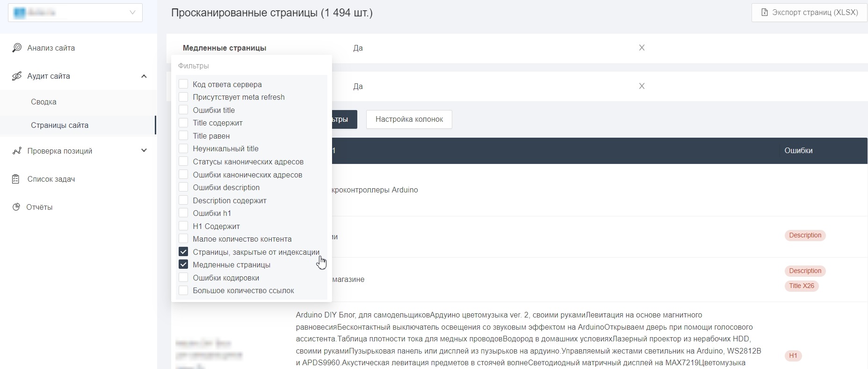
Task: Uncheck the Медленные страницы checkbox
Action: click(183, 265)
